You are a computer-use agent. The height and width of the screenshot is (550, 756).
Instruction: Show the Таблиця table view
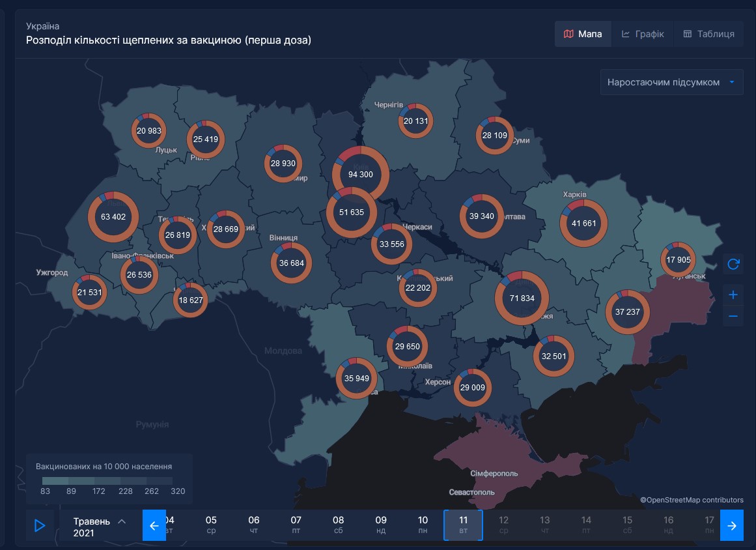(x=708, y=34)
